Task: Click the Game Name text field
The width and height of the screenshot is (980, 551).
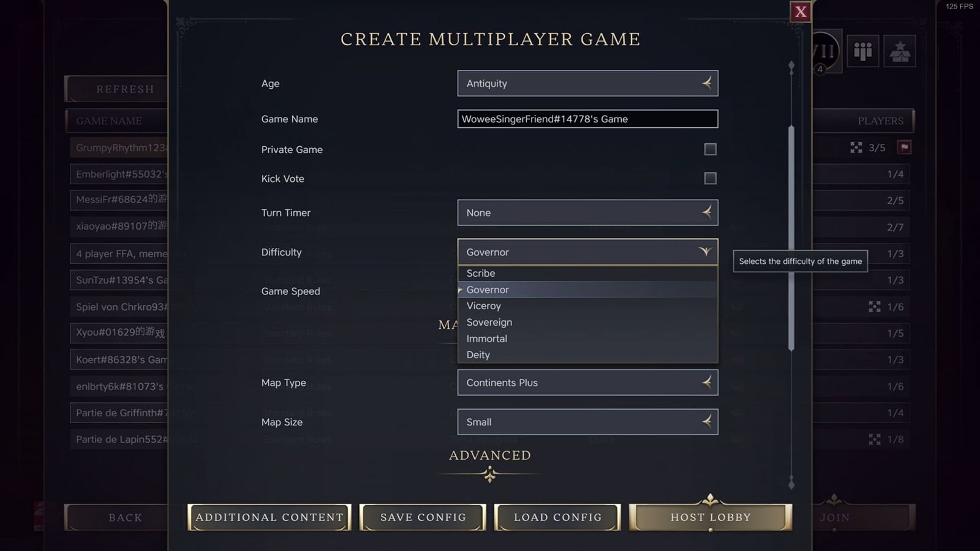Action: tap(587, 119)
